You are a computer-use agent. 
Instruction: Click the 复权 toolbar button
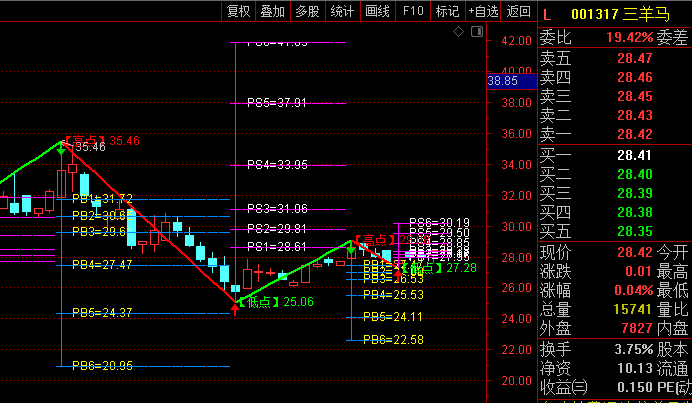pyautogui.click(x=238, y=11)
